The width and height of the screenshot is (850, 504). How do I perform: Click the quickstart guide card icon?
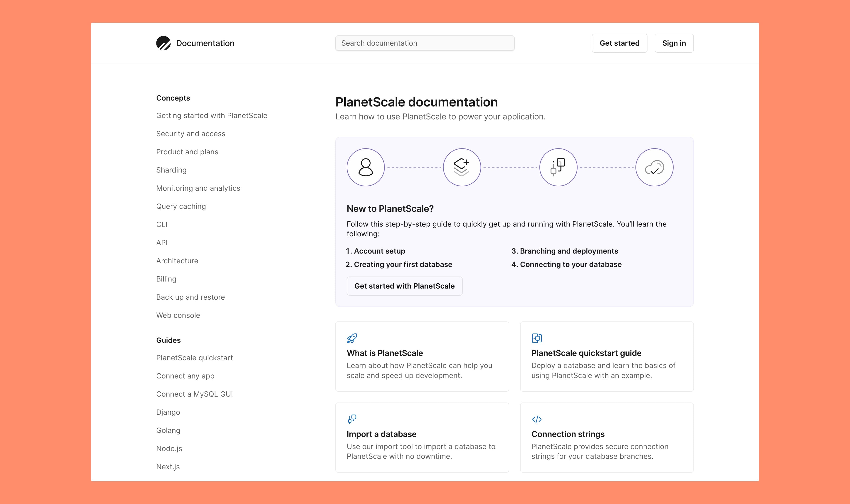[x=536, y=338]
